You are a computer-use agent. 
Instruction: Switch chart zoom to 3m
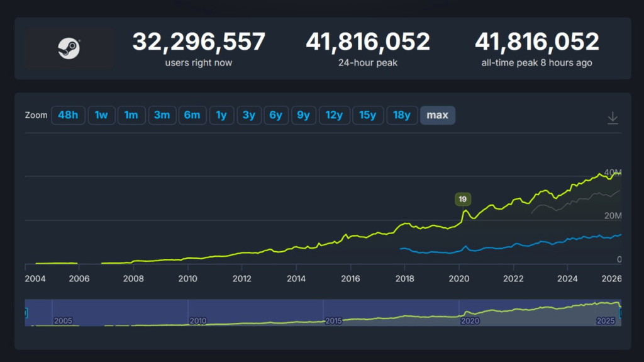[162, 115]
